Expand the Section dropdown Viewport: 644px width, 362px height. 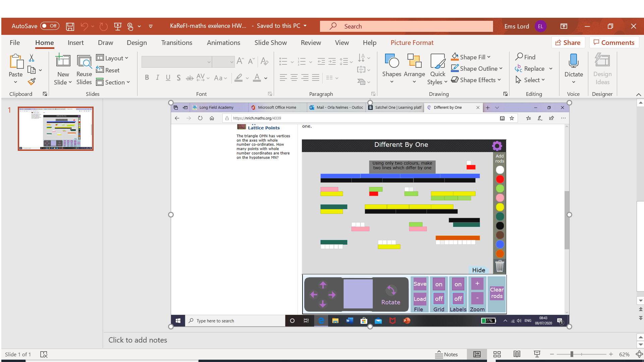point(113,82)
